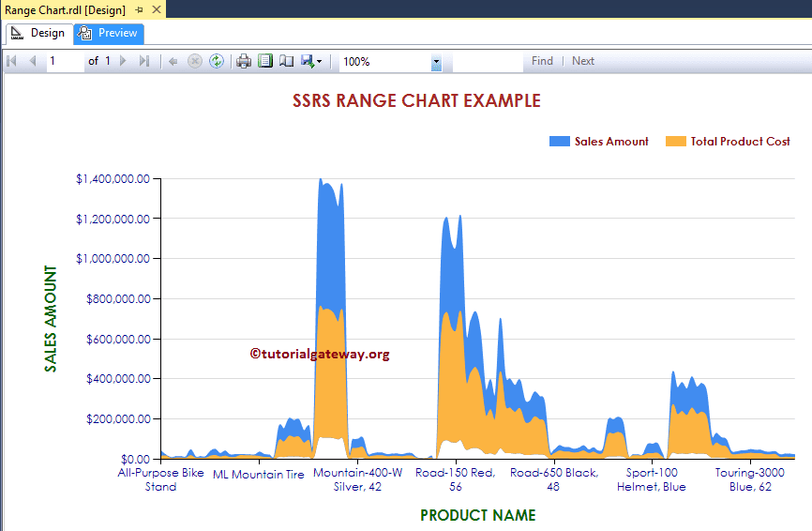Screen dimensions: 812x531
Task: Open the 100% zoom level dropdown
Action: pyautogui.click(x=436, y=62)
